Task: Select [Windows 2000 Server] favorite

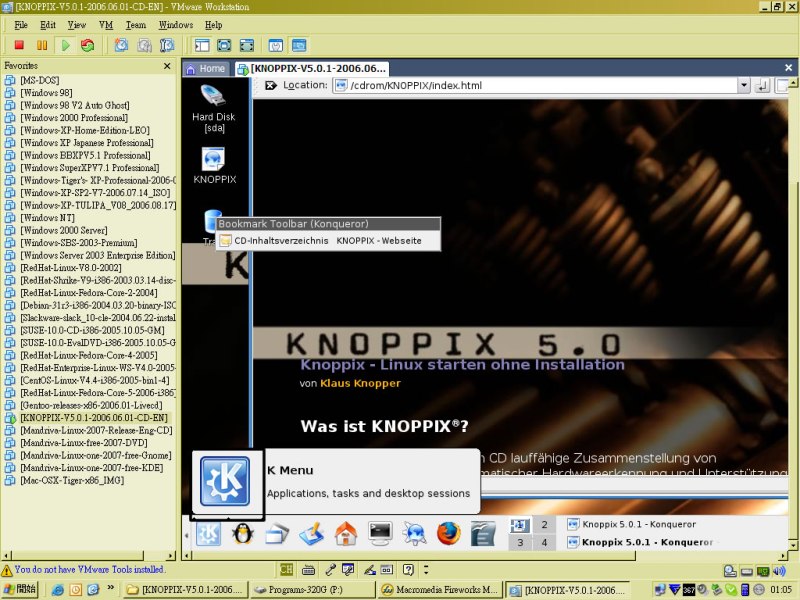Action: pyautogui.click(x=64, y=230)
